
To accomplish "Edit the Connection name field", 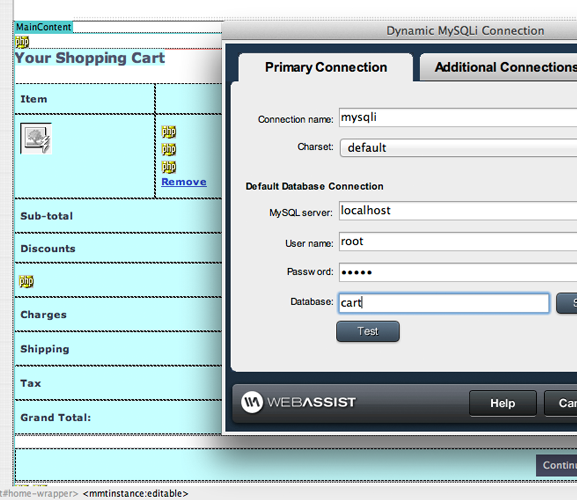I will pos(458,117).
